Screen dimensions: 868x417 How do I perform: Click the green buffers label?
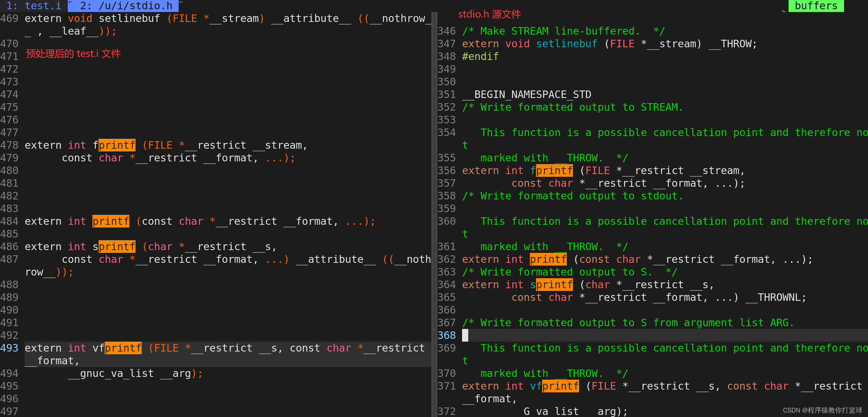(x=816, y=6)
